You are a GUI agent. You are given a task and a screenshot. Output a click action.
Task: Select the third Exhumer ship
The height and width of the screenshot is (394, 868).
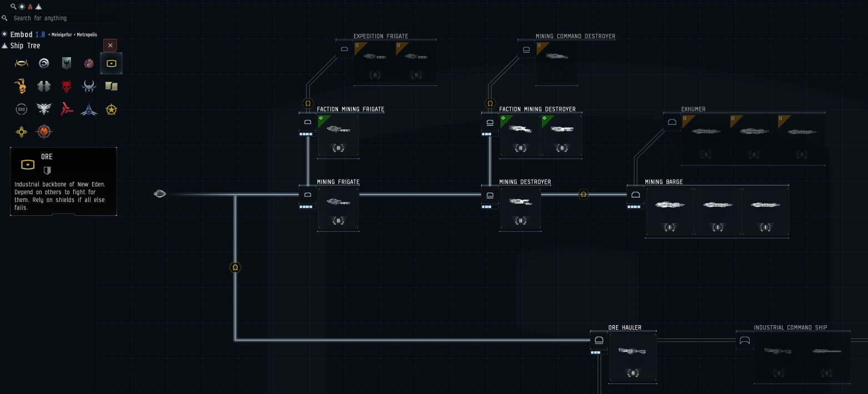(x=801, y=139)
